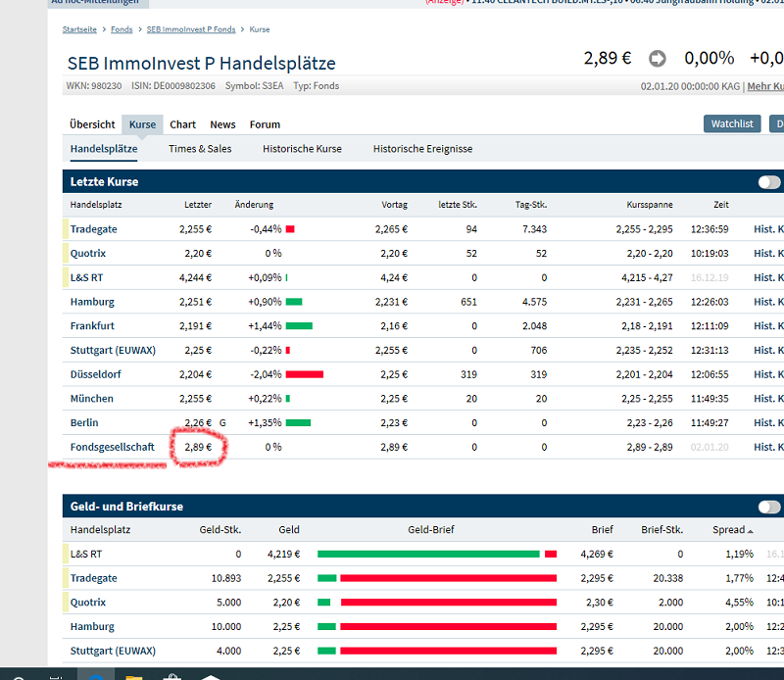This screenshot has width=784, height=680.
Task: Open the Düsseldorf exchange link
Action: (95, 374)
